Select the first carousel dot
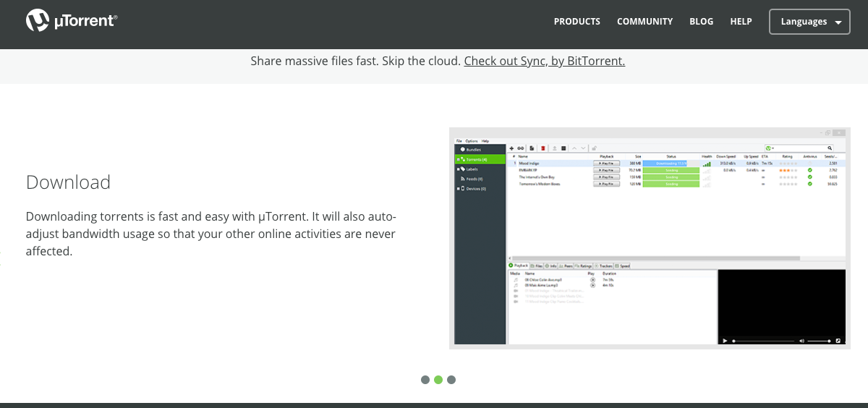Viewport: 868px width, 408px height. pos(425,380)
